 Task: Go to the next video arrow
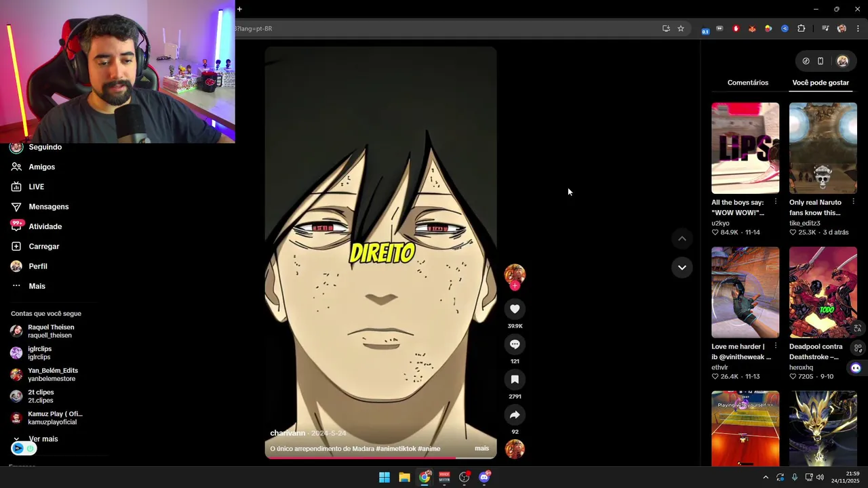point(682,267)
